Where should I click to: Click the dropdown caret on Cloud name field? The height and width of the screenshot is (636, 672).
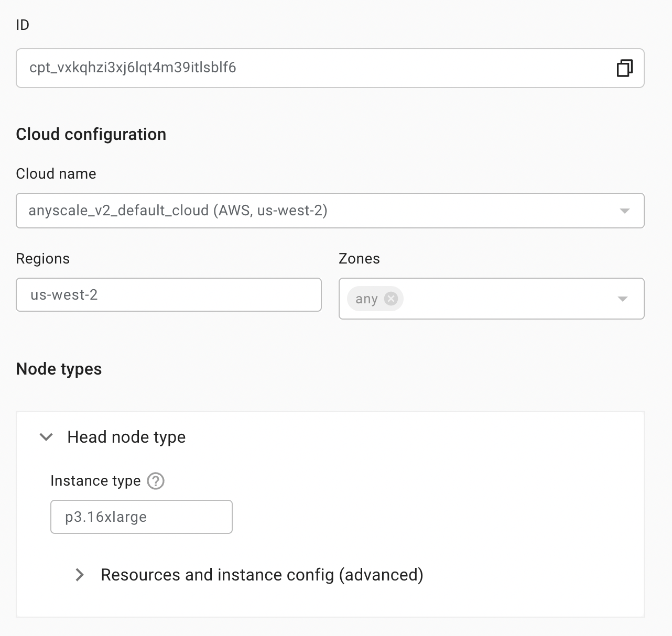coord(624,211)
